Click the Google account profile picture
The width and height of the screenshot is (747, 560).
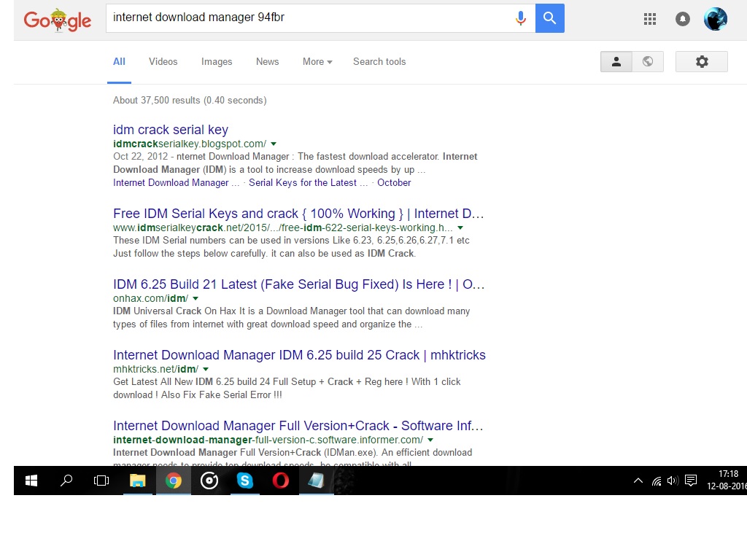pyautogui.click(x=715, y=18)
